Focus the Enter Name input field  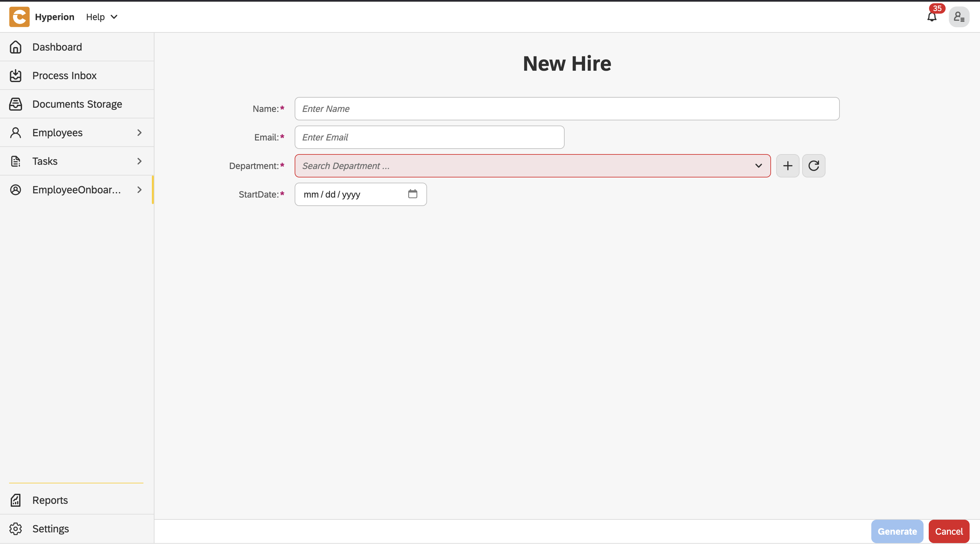pyautogui.click(x=567, y=109)
